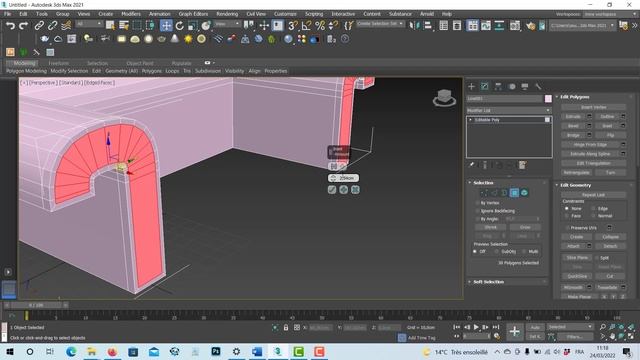
Task: Expand the Soft Selection rollout
Action: click(x=488, y=282)
